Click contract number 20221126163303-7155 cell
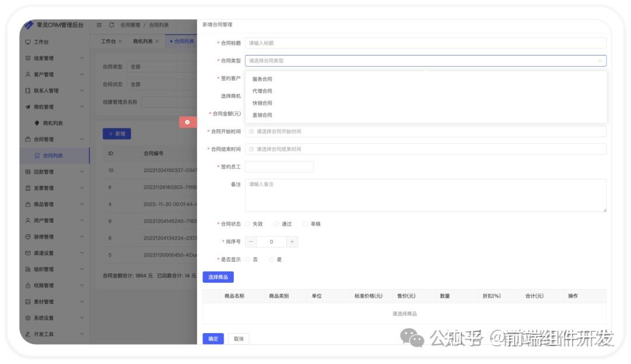631x364 pixels. [x=170, y=188]
